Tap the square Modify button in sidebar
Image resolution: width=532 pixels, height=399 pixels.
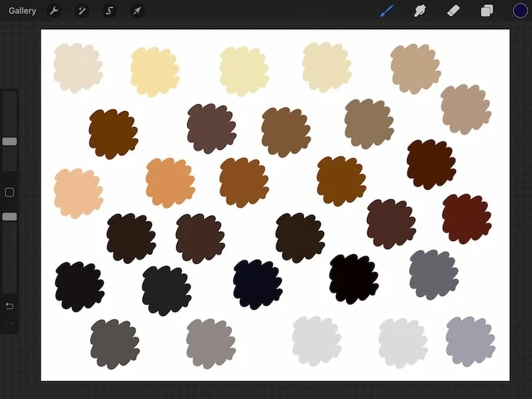tap(10, 193)
